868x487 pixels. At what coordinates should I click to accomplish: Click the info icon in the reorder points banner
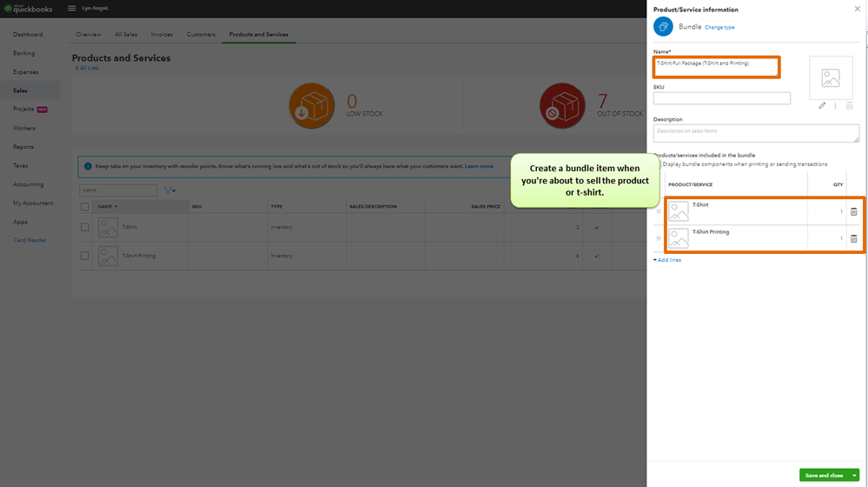88,166
